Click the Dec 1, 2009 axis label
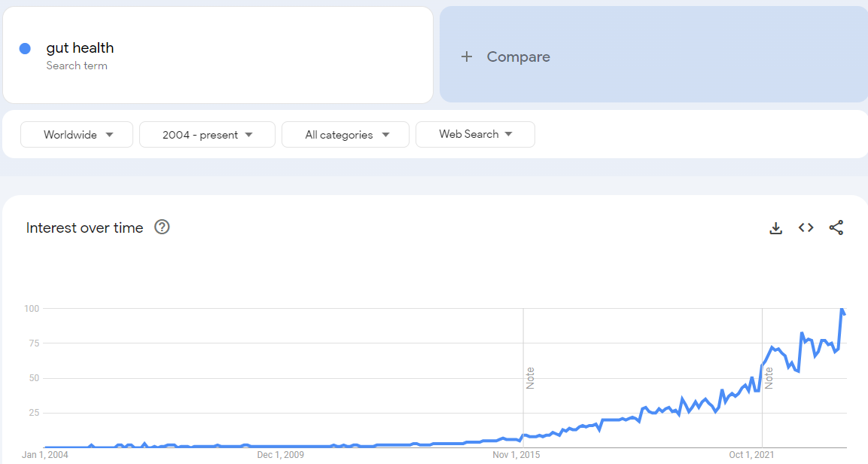Viewport: 868px width, 464px height. (x=281, y=455)
